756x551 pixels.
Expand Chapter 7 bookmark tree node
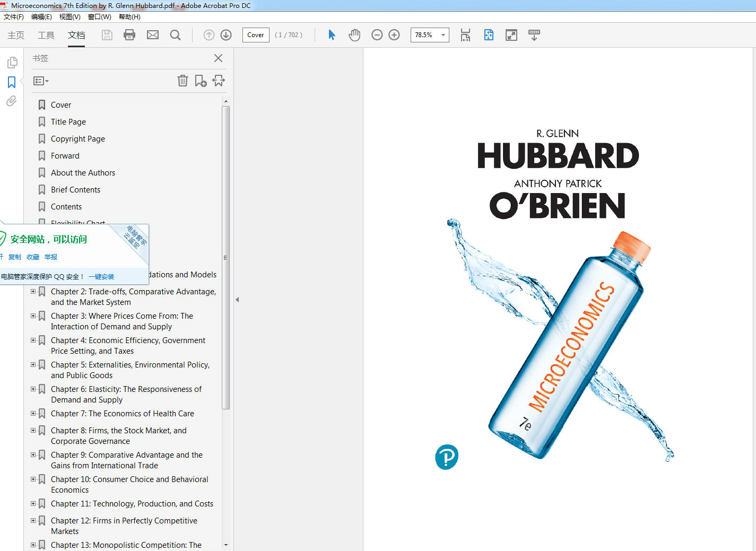coord(33,414)
